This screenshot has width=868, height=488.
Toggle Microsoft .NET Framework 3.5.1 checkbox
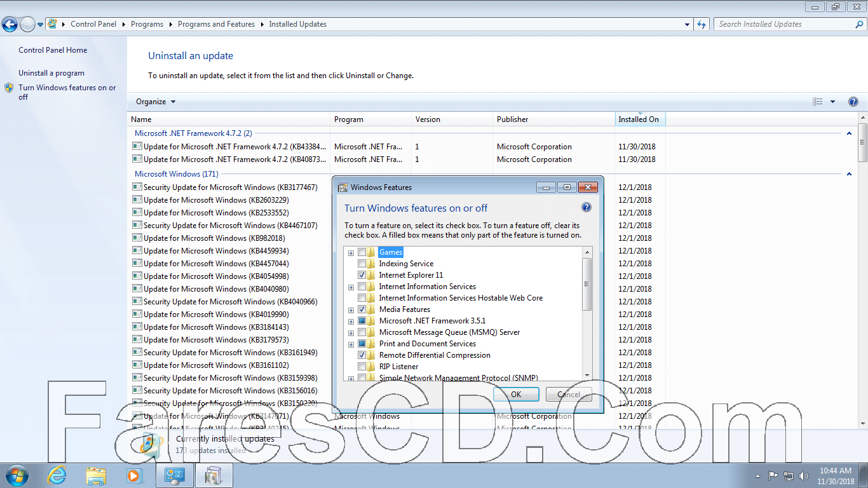coord(362,321)
